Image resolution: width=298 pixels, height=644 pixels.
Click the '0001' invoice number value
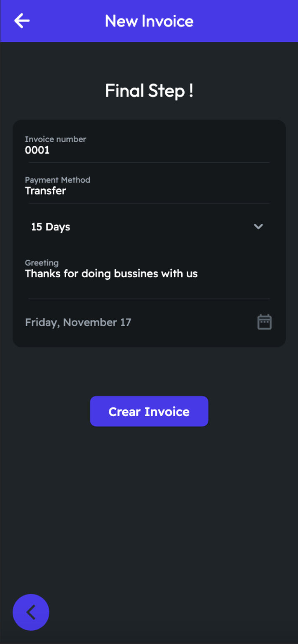click(37, 151)
